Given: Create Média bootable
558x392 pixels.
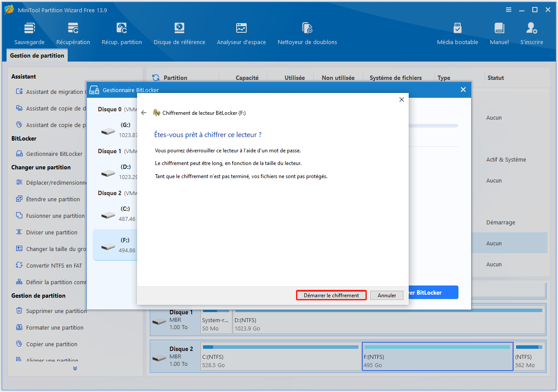Looking at the screenshot, I should click(x=458, y=34).
